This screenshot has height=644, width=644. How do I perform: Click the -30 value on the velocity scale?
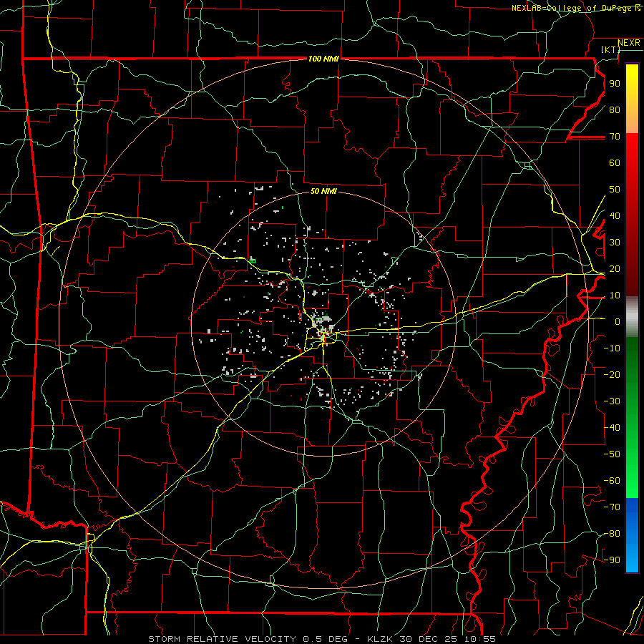tap(612, 401)
